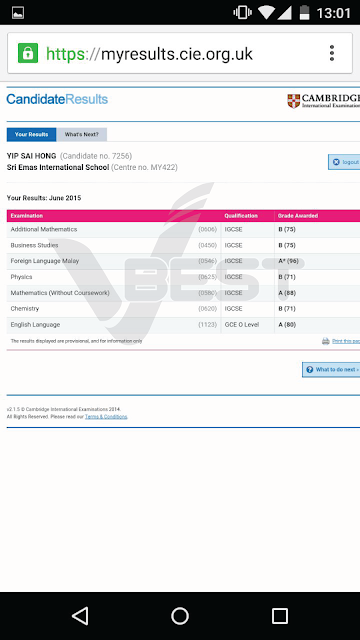Image resolution: width=360 pixels, height=640 pixels.
Task: Click candidate name YIP SAI HONG
Action: tap(31, 156)
